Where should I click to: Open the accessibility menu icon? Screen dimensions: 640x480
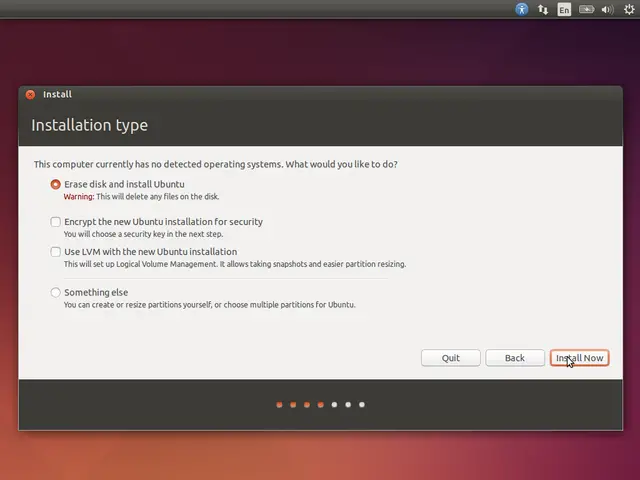522,9
